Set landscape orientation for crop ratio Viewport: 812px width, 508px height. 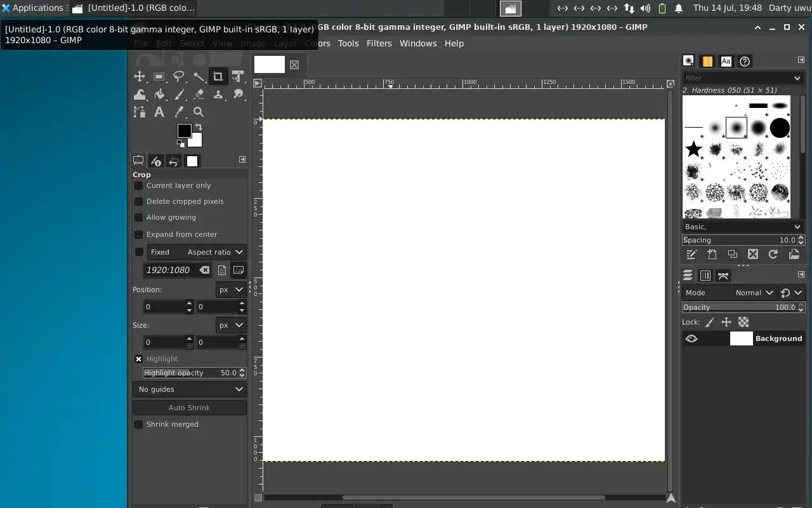click(239, 270)
